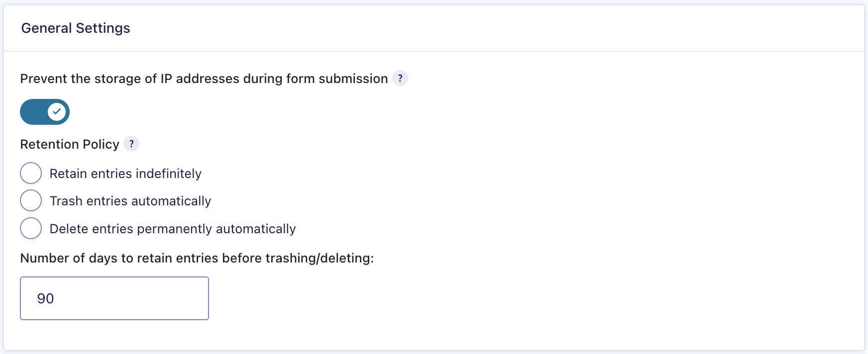Image resolution: width=868 pixels, height=354 pixels.
Task: Disable the prevent IP address storage switch
Action: tap(45, 112)
